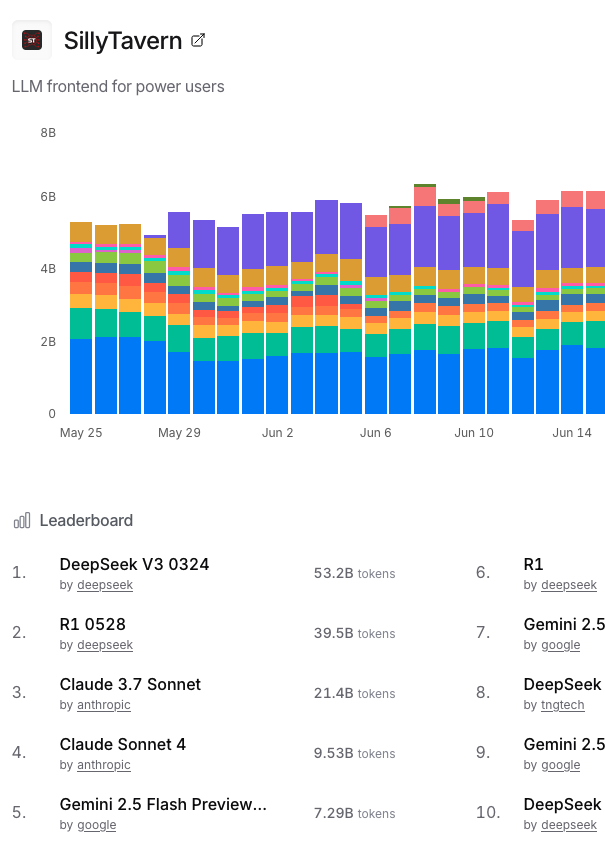Open DeepSeek V3 0324 model page

[x=134, y=564]
